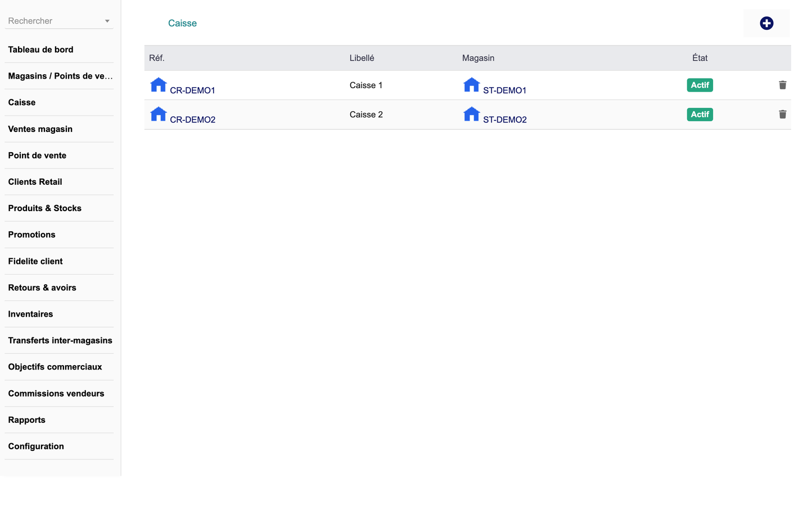This screenshot has width=812, height=515.
Task: Click the house icon beside CR-DEMO2
Action: pyautogui.click(x=158, y=114)
